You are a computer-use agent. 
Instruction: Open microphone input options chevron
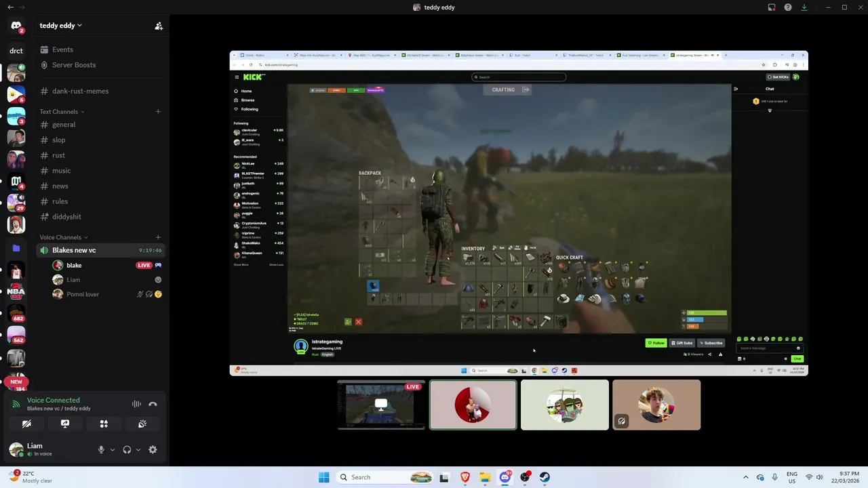point(113,449)
